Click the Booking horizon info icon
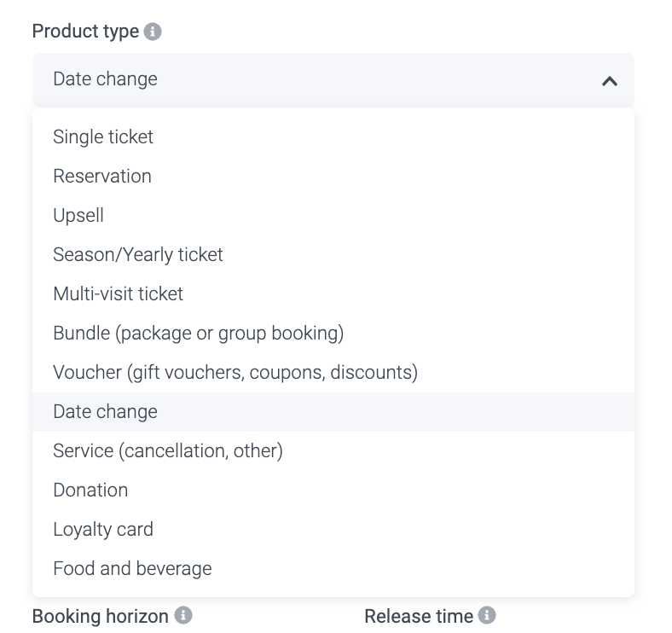The image size is (672, 633). [183, 615]
